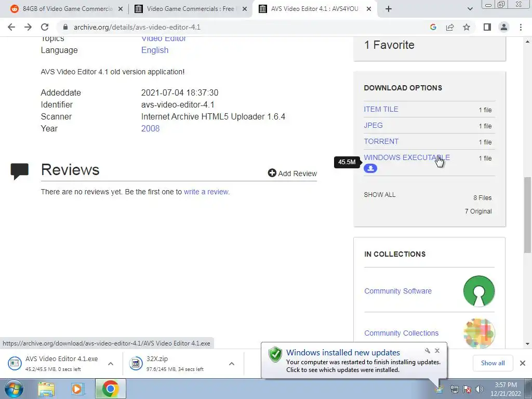
Task: Open the Windows Start orb
Action: [14, 389]
